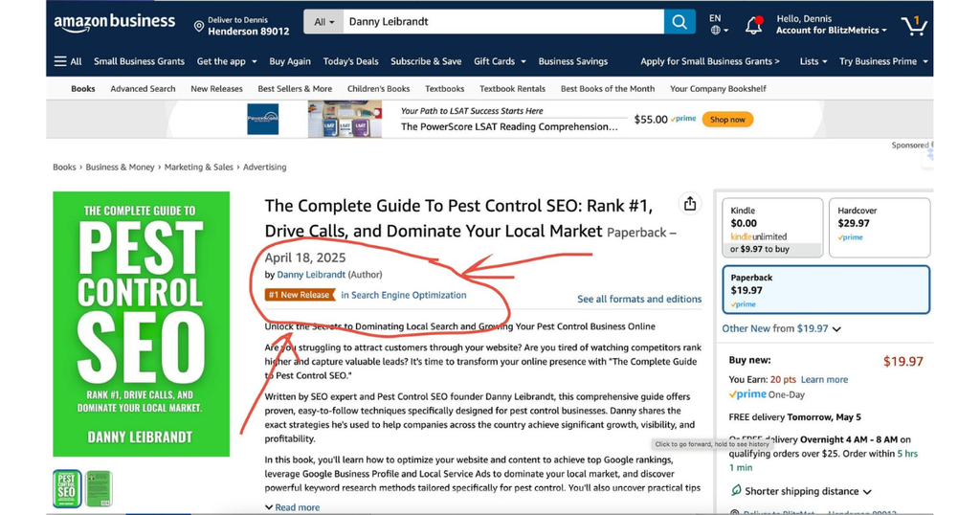
Task: Select the back cover thumbnail
Action: [x=99, y=488]
